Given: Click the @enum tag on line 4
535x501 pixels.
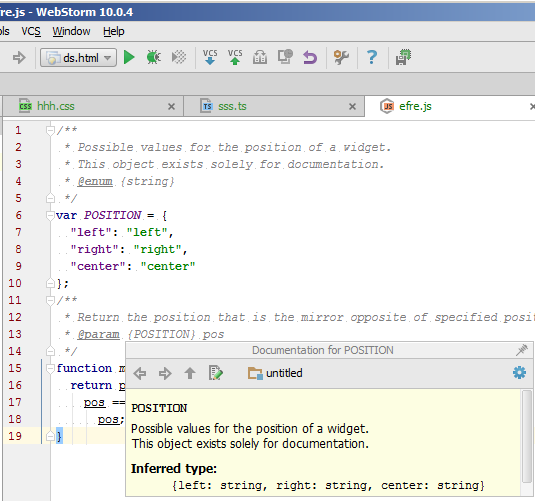Looking at the screenshot, I should 95,181.
